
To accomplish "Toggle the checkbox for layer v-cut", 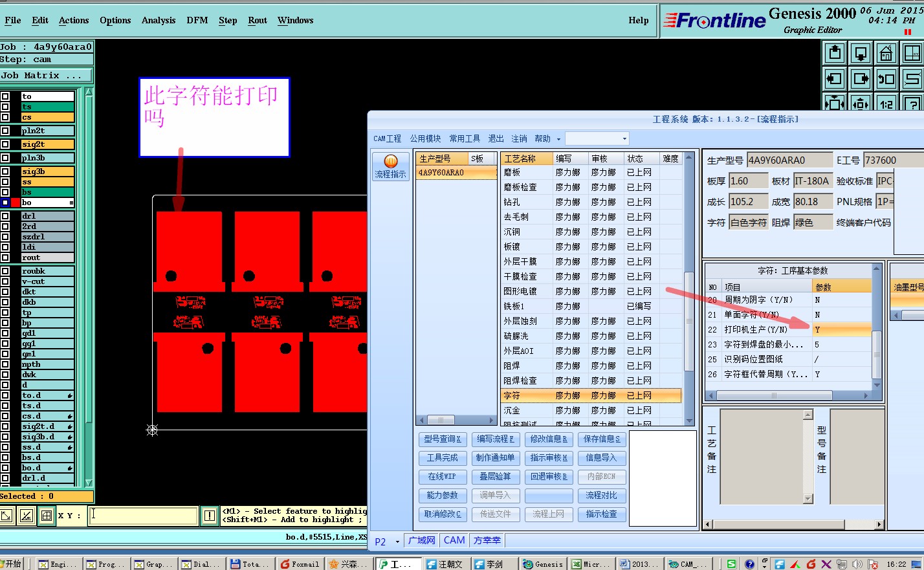I will (x=5, y=281).
